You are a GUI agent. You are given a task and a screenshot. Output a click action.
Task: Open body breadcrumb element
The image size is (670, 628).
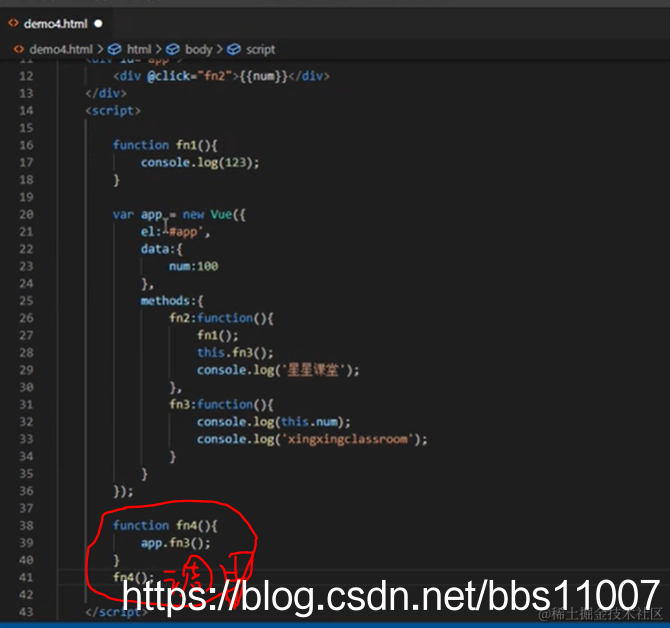pyautogui.click(x=199, y=50)
